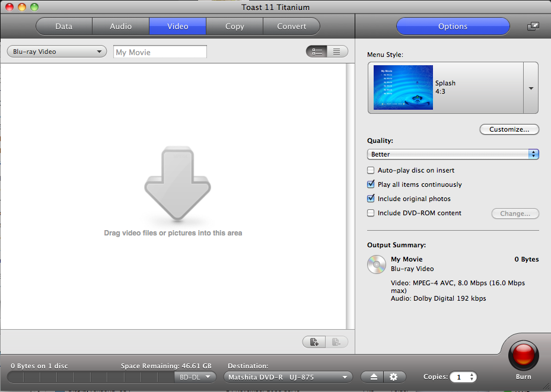
Task: Enable Include DVD-ROM content
Action: point(371,213)
